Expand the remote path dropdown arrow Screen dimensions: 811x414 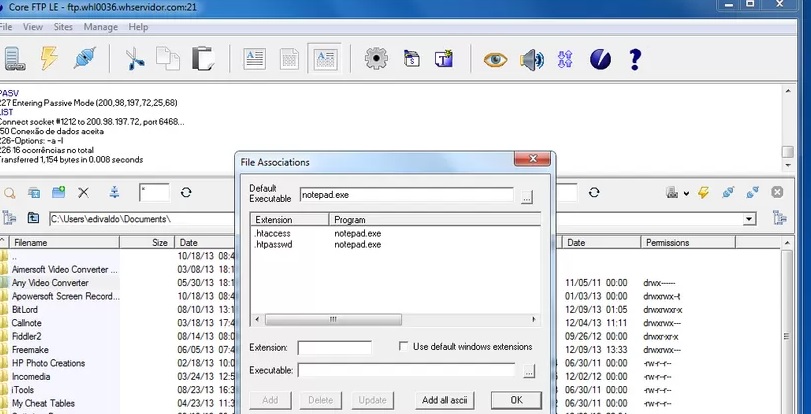[749, 219]
